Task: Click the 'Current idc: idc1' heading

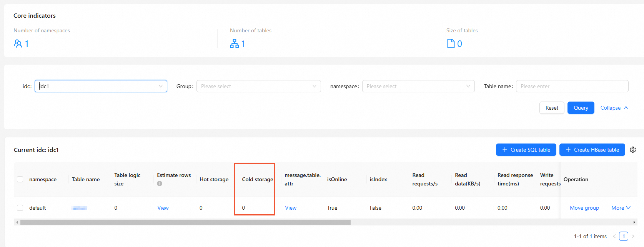Action: pos(36,150)
